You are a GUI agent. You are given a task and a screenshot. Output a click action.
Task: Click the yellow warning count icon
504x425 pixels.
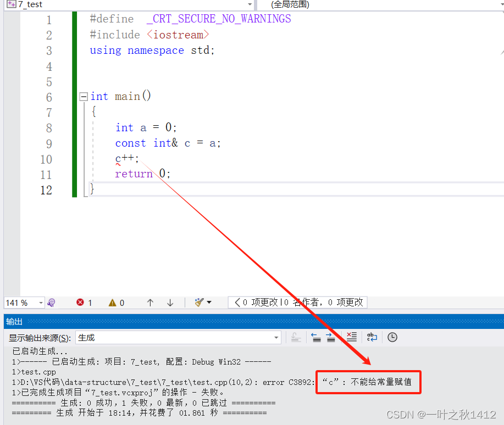click(112, 303)
